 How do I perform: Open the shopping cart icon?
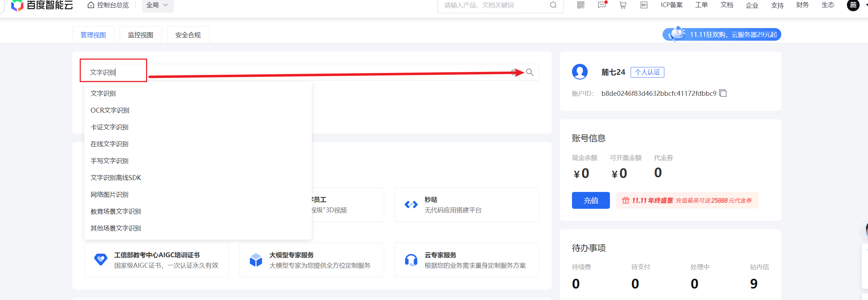623,5
